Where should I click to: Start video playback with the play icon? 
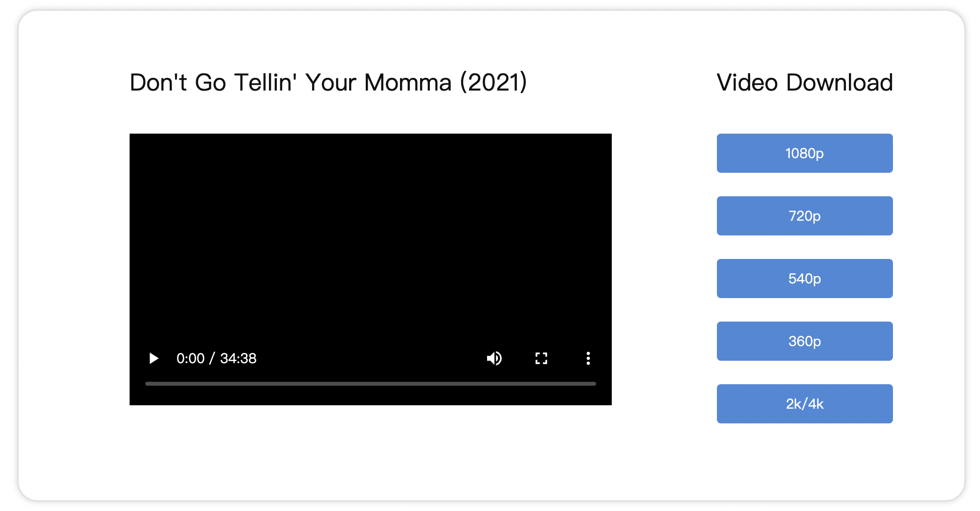point(154,358)
